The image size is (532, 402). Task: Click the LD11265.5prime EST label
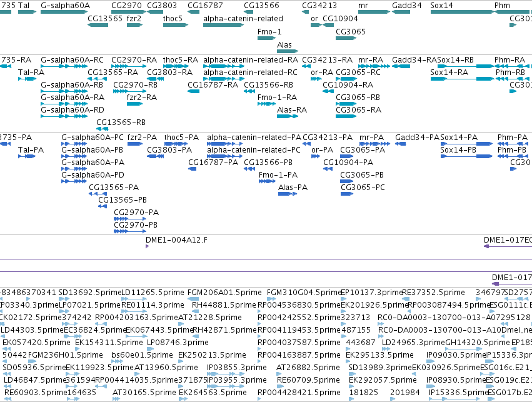click(153, 293)
